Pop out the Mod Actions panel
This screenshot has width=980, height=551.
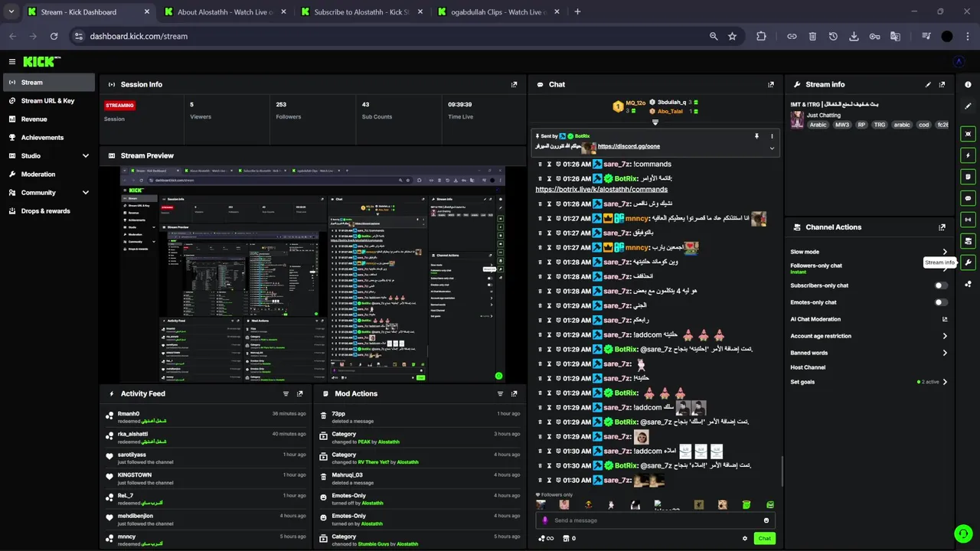click(514, 394)
